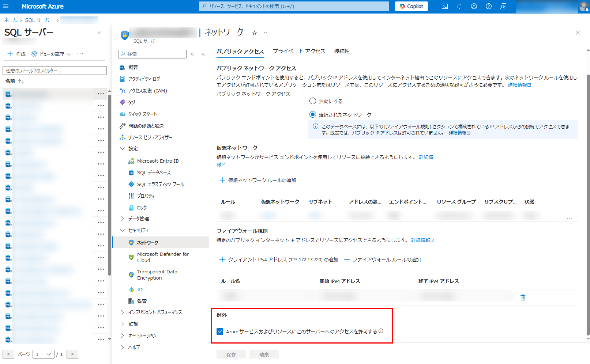
Task: Click the portal search box
Action: pos(294,6)
